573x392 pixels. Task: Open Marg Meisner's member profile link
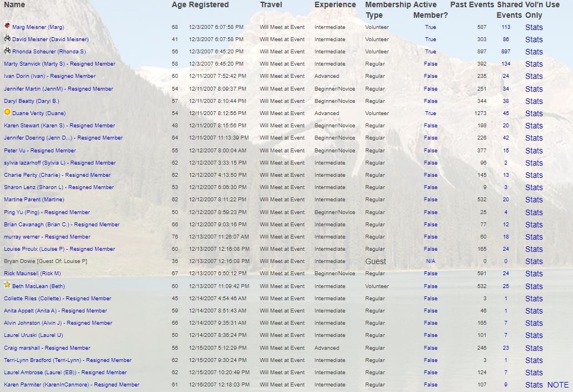(38, 27)
